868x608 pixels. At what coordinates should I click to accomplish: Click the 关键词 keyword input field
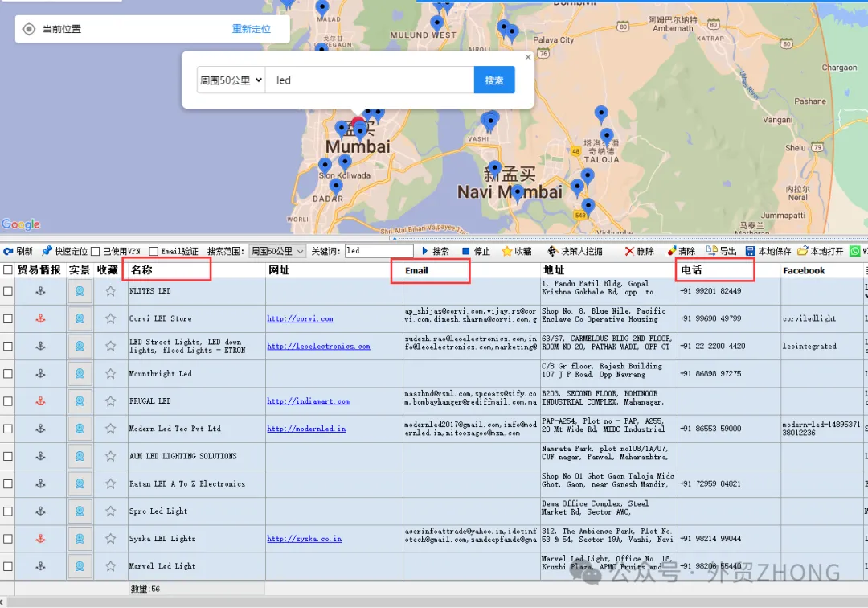(378, 252)
